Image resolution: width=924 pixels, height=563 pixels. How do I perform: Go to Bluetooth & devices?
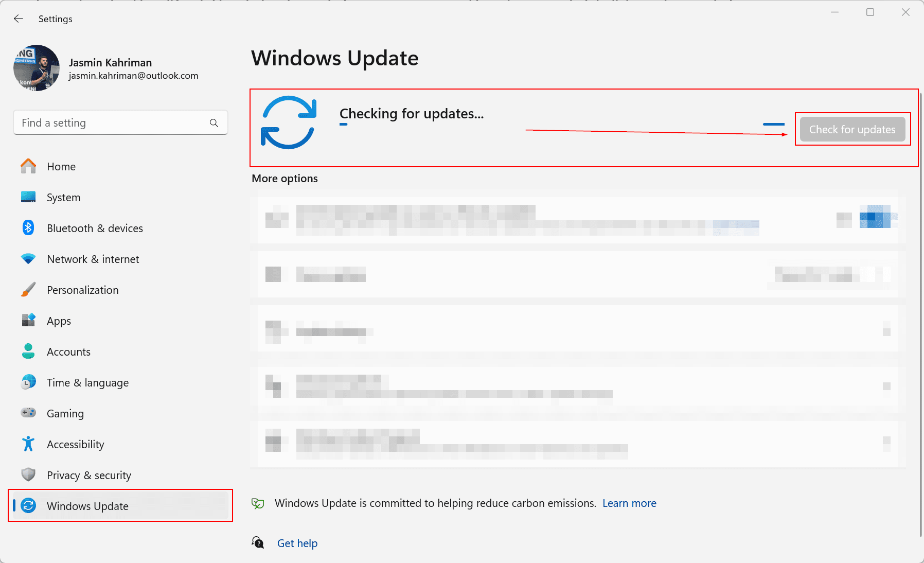(120, 228)
